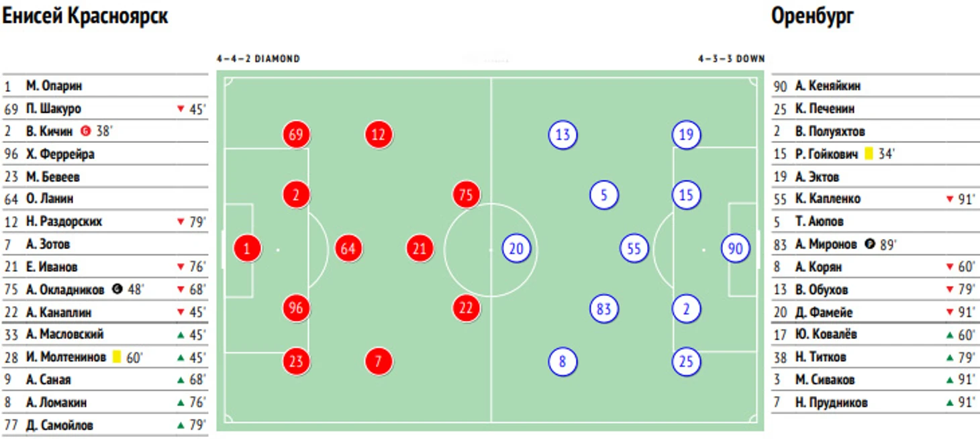This screenshot has width=980, height=439.
Task: Select the red goalkeeper circle number 1
Action: tap(247, 250)
